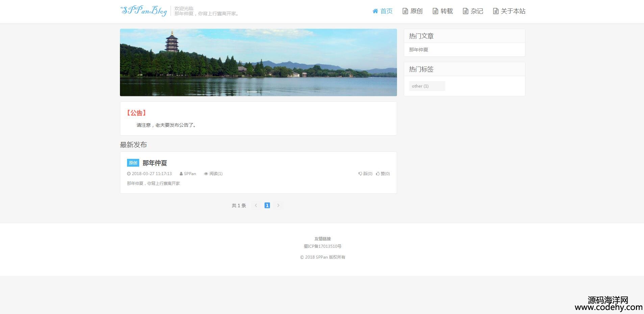This screenshot has width=644, height=314.
Task: Click the post date 2018-03-27 11:17:13
Action: (x=152, y=174)
